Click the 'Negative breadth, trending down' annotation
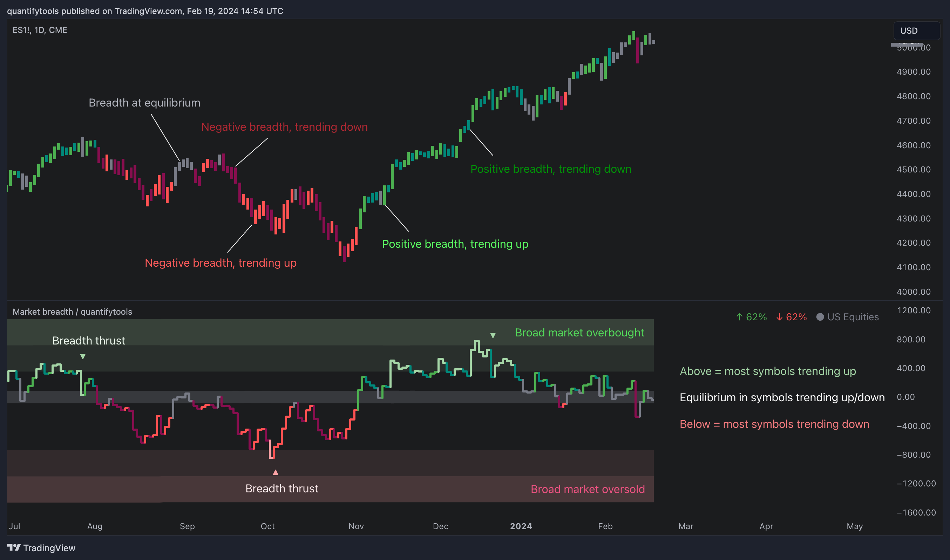Viewport: 950px width, 560px height. point(284,127)
